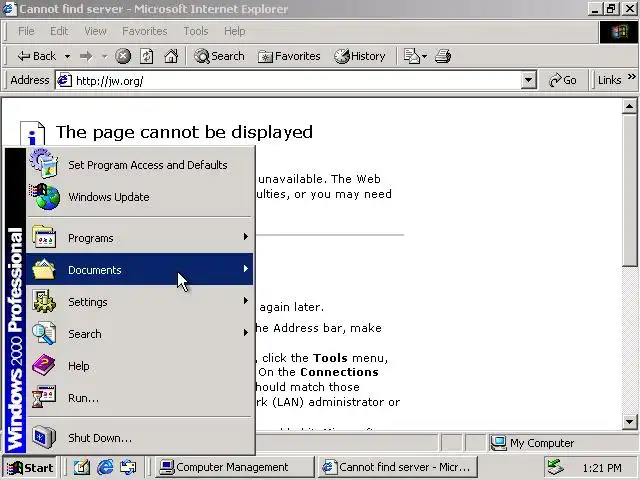Click the Windows logo throbber icon
This screenshot has height=480, width=640.
click(619, 31)
